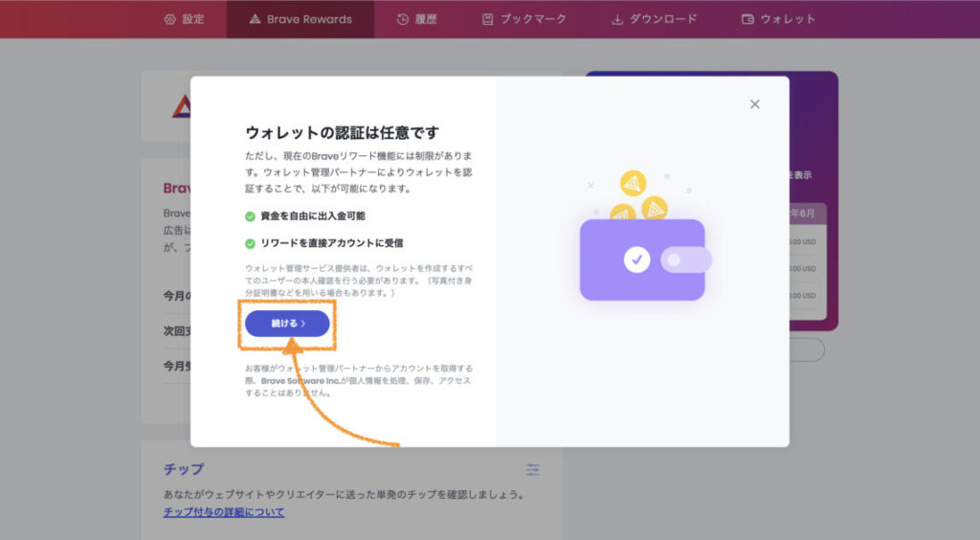The width and height of the screenshot is (980, 540).
Task: Click the wallet icon beside ウォレット
Action: [x=747, y=19]
